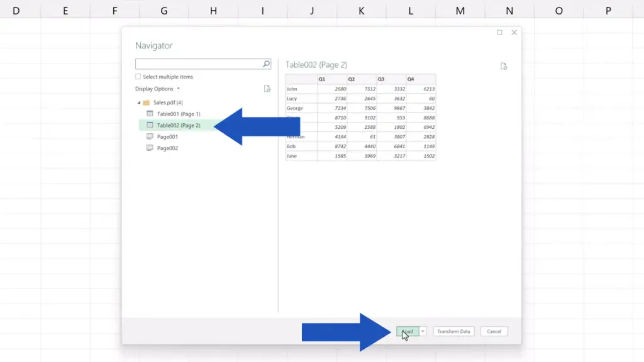Viewport: 644px width, 362px height.
Task: Click the refresh icon beside Display Options
Action: pos(267,89)
